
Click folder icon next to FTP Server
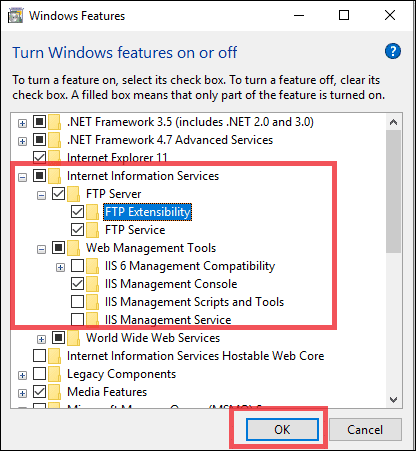click(x=74, y=194)
